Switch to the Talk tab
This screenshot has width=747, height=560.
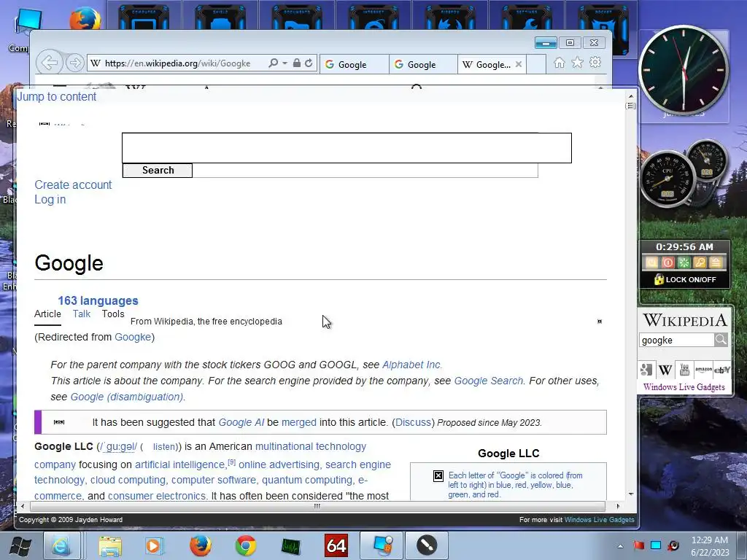point(82,314)
